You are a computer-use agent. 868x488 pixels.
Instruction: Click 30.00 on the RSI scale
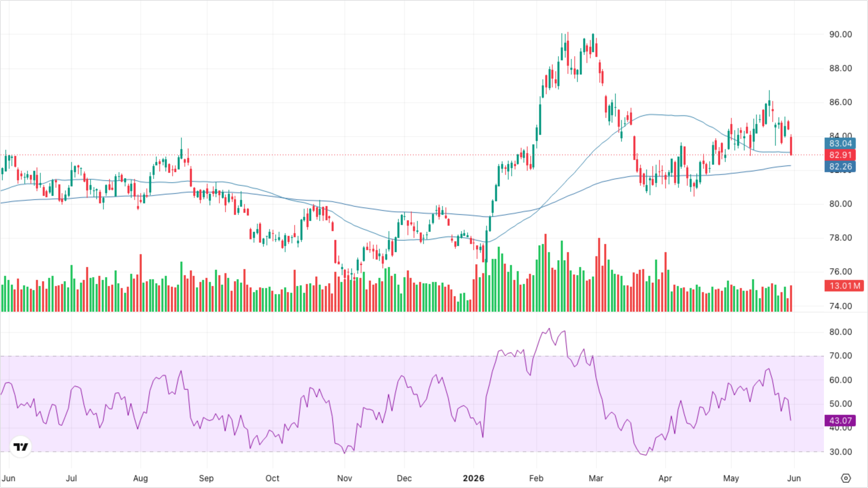point(841,452)
